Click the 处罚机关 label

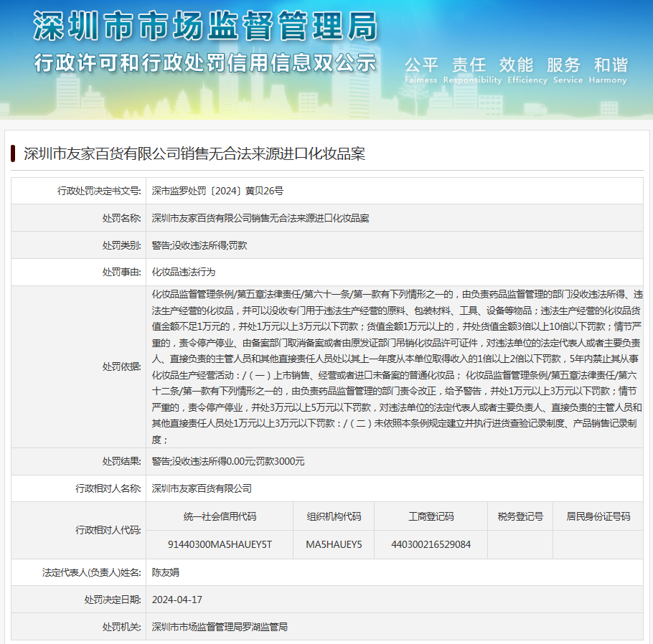tap(121, 627)
